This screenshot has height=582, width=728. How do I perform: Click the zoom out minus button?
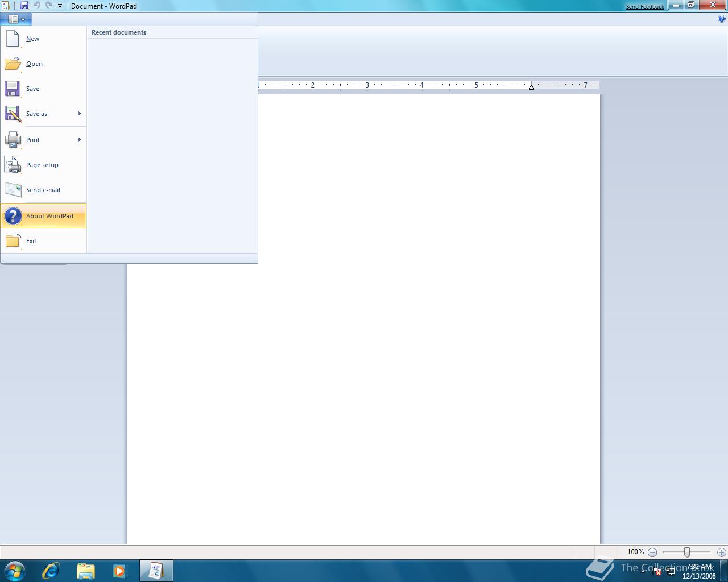pyautogui.click(x=652, y=552)
